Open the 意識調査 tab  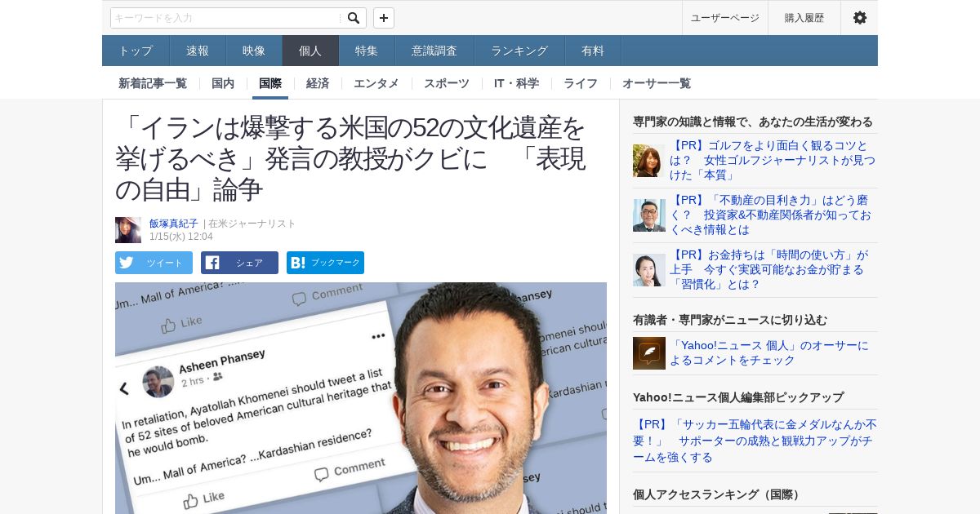click(x=434, y=51)
